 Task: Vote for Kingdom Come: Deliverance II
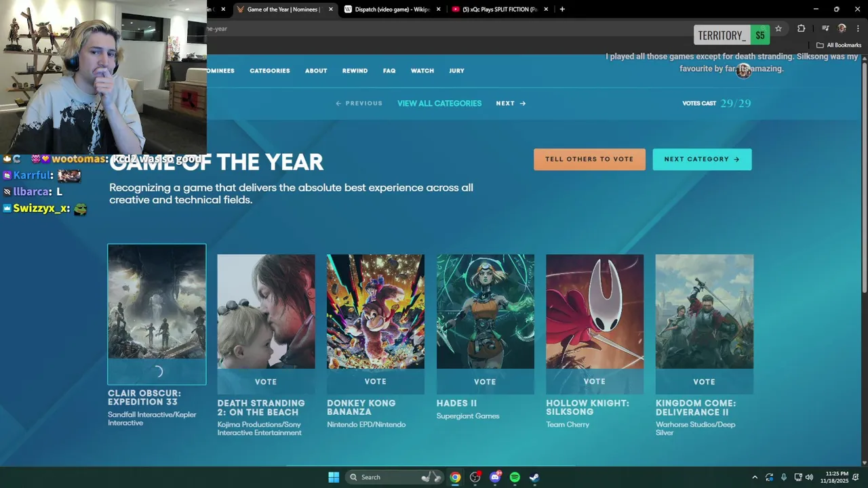click(x=705, y=382)
